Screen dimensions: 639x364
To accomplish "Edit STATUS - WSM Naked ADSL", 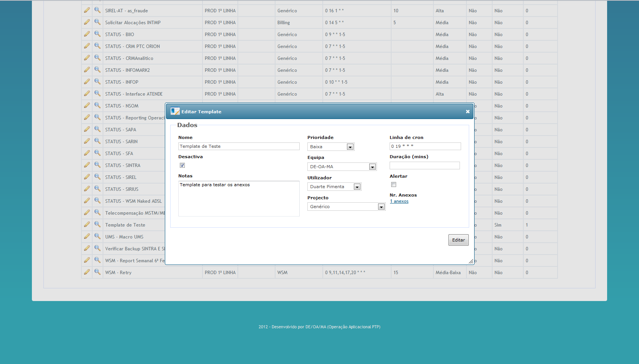I will tap(87, 201).
